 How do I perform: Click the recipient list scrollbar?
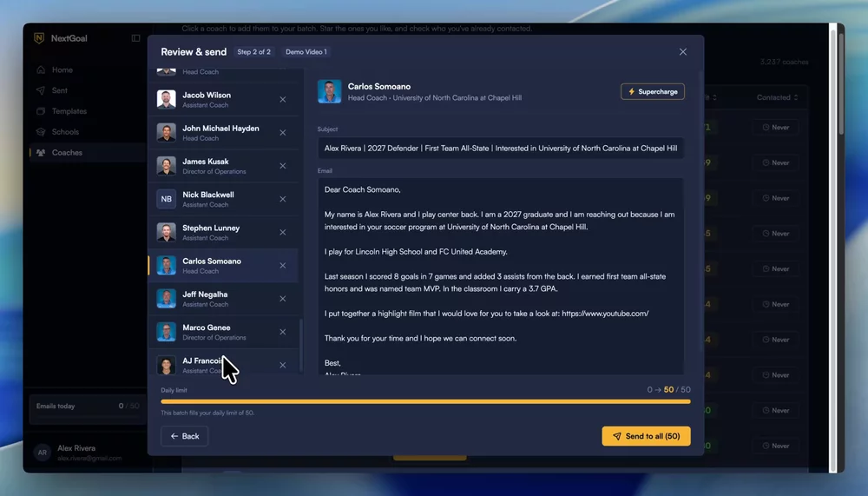click(x=301, y=345)
